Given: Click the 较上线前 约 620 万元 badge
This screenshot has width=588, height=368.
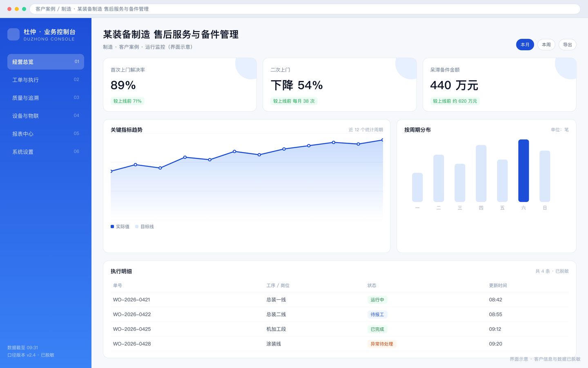Looking at the screenshot, I should tap(455, 101).
